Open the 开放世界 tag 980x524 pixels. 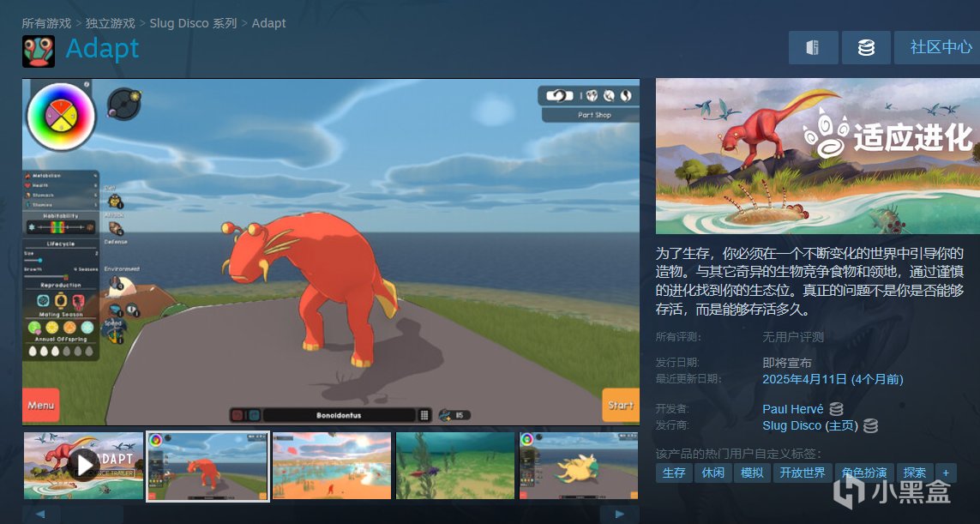tap(803, 473)
